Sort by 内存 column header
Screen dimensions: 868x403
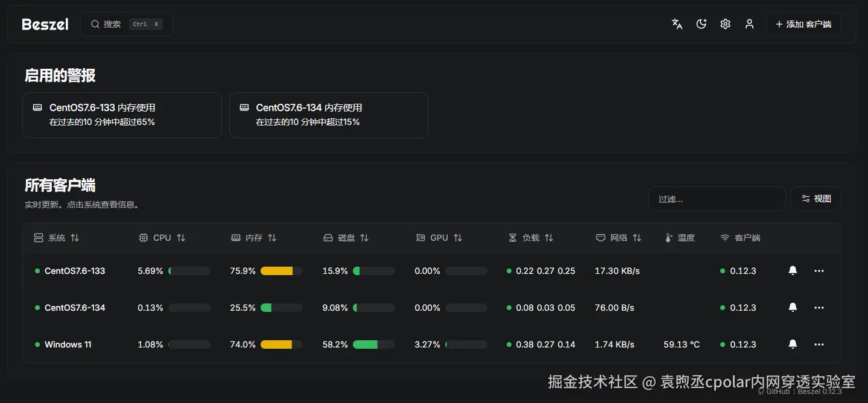tap(254, 238)
